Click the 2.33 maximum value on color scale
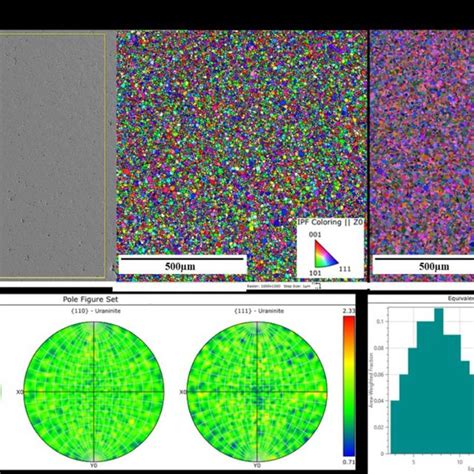The width and height of the screenshot is (474, 474). (349, 311)
